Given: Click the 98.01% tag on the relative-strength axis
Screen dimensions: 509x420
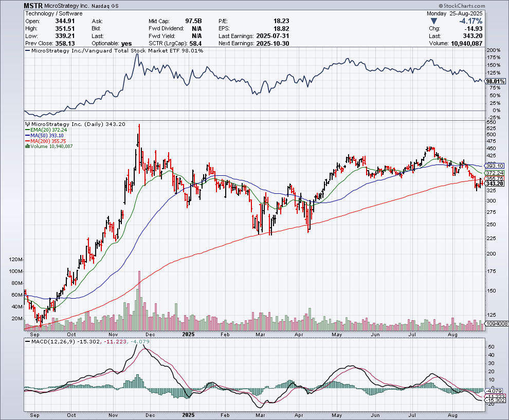Looking at the screenshot, I should [495, 81].
